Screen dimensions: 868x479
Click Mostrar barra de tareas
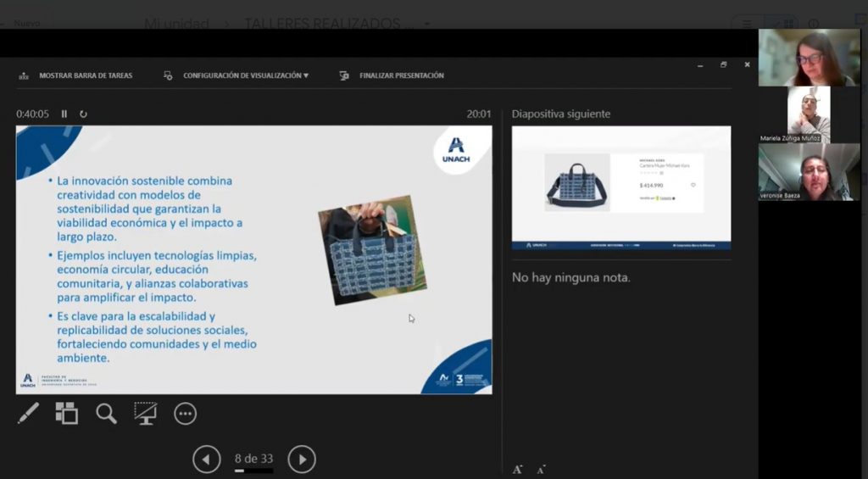[76, 75]
